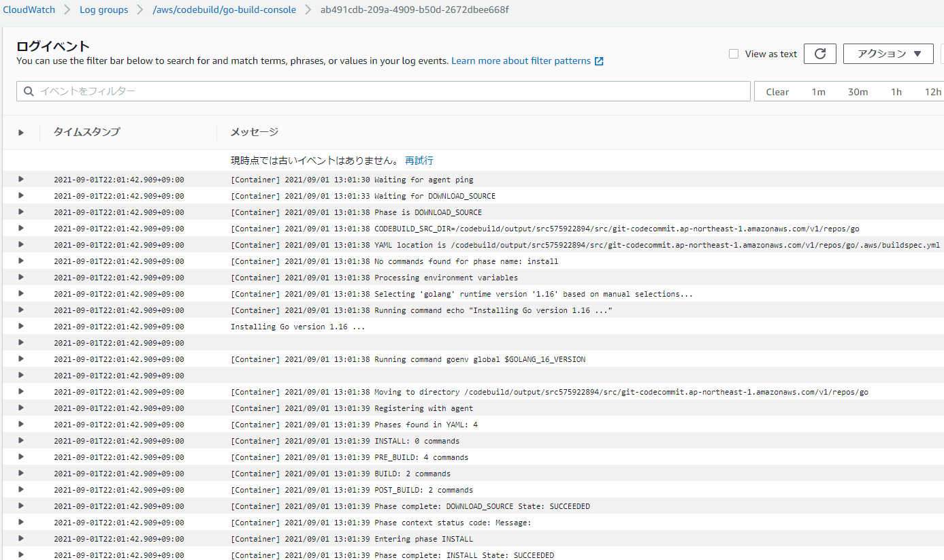944x560 pixels.
Task: Click 'Processing environment variables' message text
Action: pos(374,278)
